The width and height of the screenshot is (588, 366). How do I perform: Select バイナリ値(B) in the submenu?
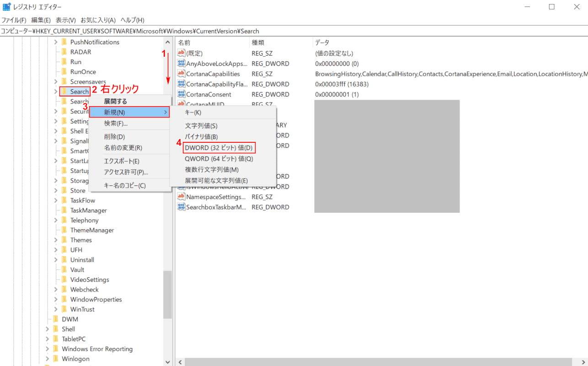click(223, 137)
